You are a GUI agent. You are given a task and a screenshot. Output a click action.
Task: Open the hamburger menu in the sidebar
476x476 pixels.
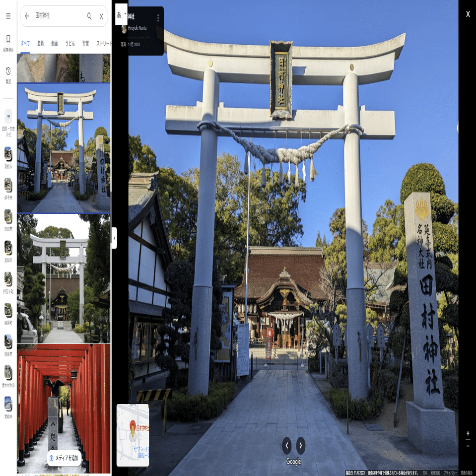coord(8,16)
